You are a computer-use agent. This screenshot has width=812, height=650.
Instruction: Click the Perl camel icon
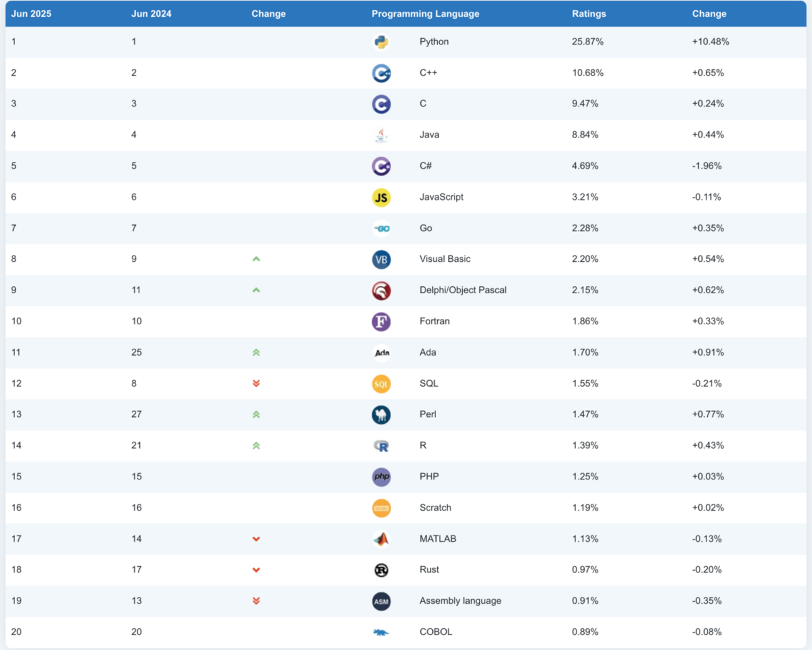(381, 414)
